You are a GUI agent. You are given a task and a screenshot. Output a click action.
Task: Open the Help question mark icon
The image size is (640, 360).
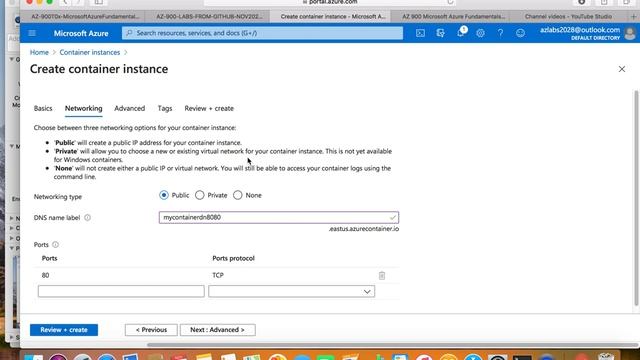pos(500,33)
